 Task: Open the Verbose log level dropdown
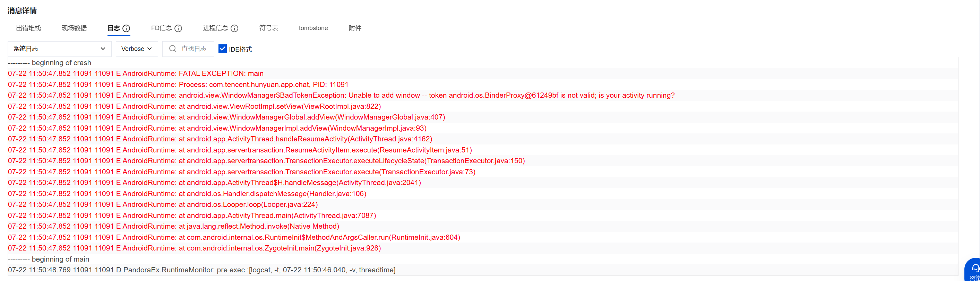click(x=137, y=49)
